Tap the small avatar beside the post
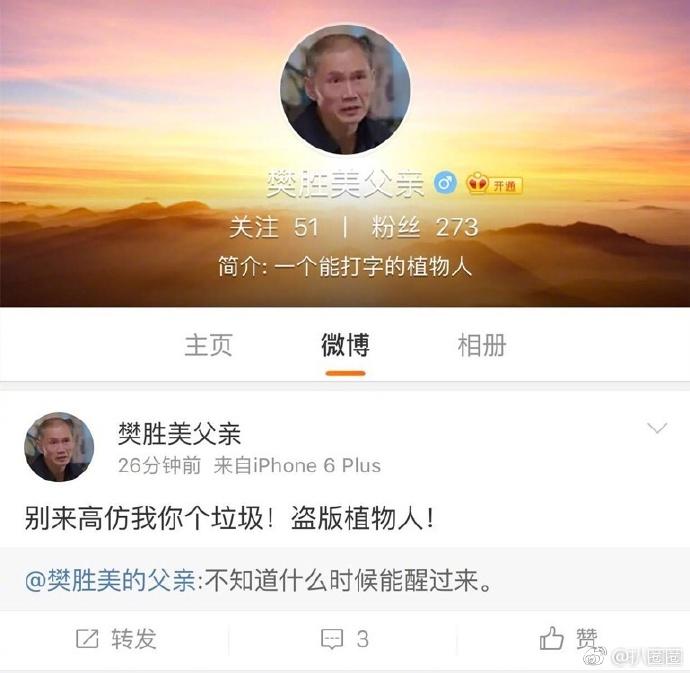Image resolution: width=690 pixels, height=673 pixels. click(59, 447)
